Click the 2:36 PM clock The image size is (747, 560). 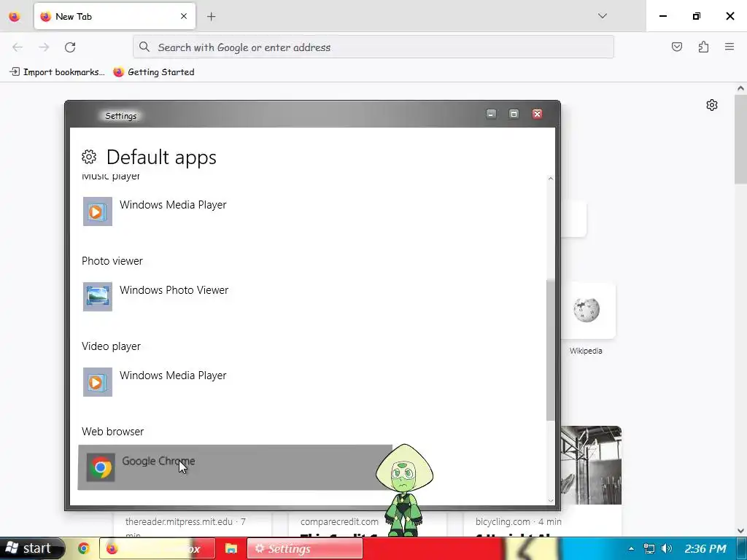pos(705,548)
